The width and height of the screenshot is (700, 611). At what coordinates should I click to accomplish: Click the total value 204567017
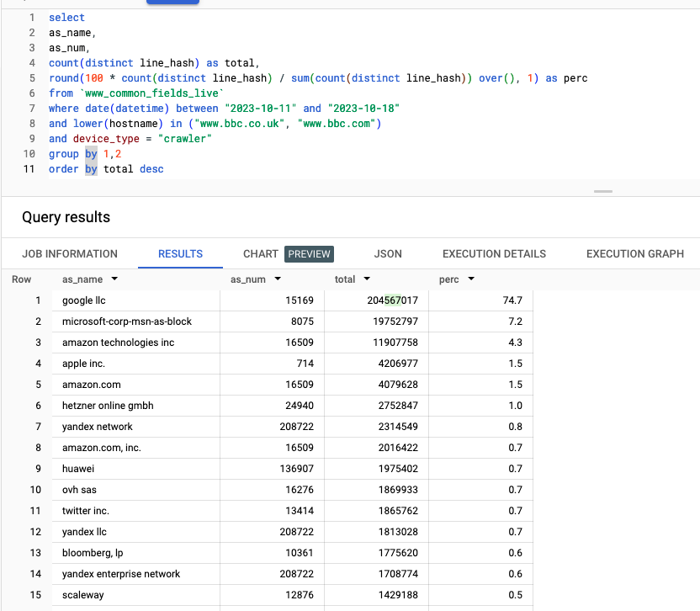392,300
